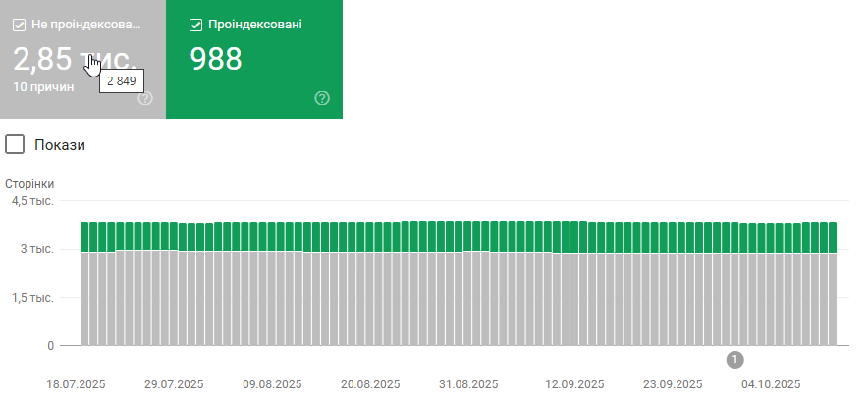Click the annotation marker "1" on timeline

point(734,360)
